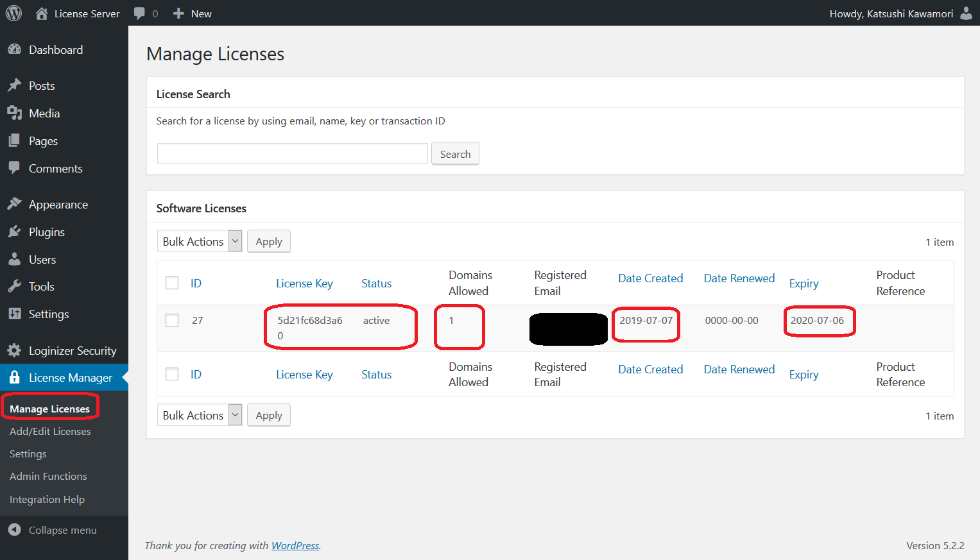
Task: Click the comments bubble icon in admin bar
Action: pyautogui.click(x=139, y=13)
